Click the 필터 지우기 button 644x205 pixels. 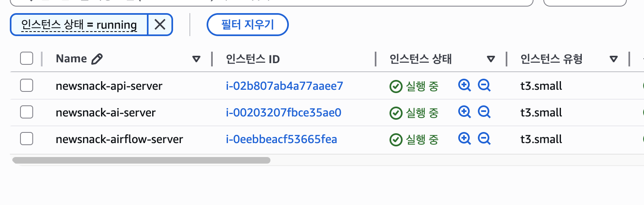pos(248,25)
